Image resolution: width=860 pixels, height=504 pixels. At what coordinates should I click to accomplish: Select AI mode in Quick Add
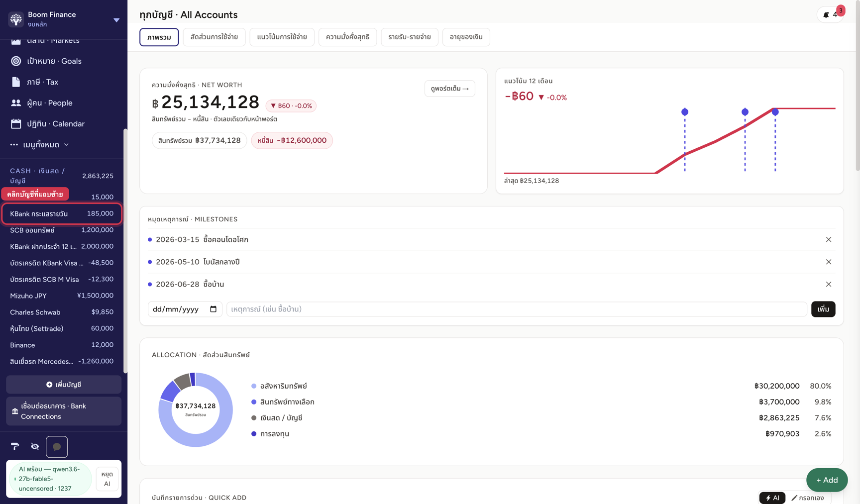point(772,498)
